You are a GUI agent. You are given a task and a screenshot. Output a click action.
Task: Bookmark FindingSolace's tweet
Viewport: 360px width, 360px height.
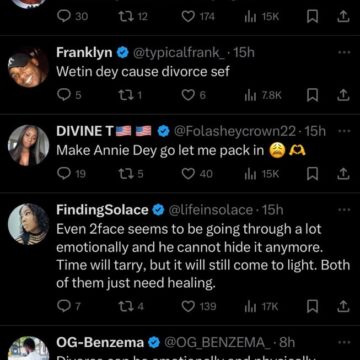[312, 306]
